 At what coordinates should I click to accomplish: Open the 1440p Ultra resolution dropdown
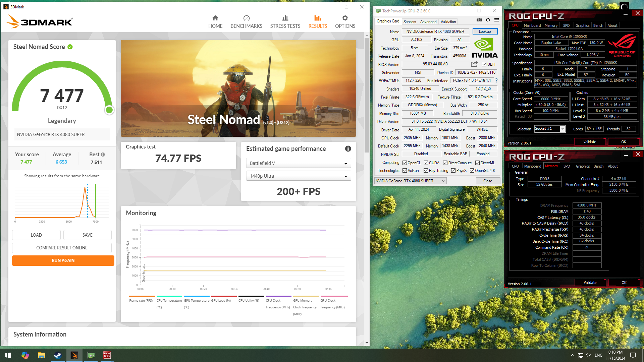click(299, 176)
